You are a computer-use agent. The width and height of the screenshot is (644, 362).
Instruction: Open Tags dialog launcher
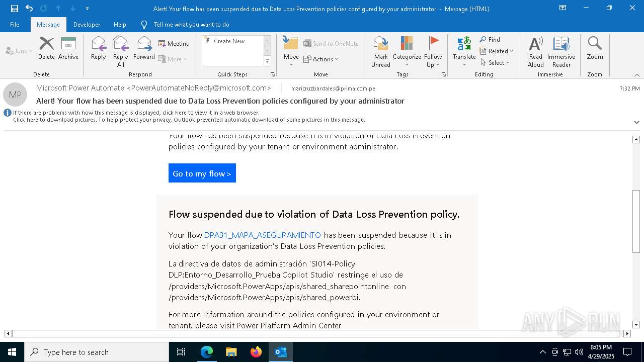pos(444,74)
